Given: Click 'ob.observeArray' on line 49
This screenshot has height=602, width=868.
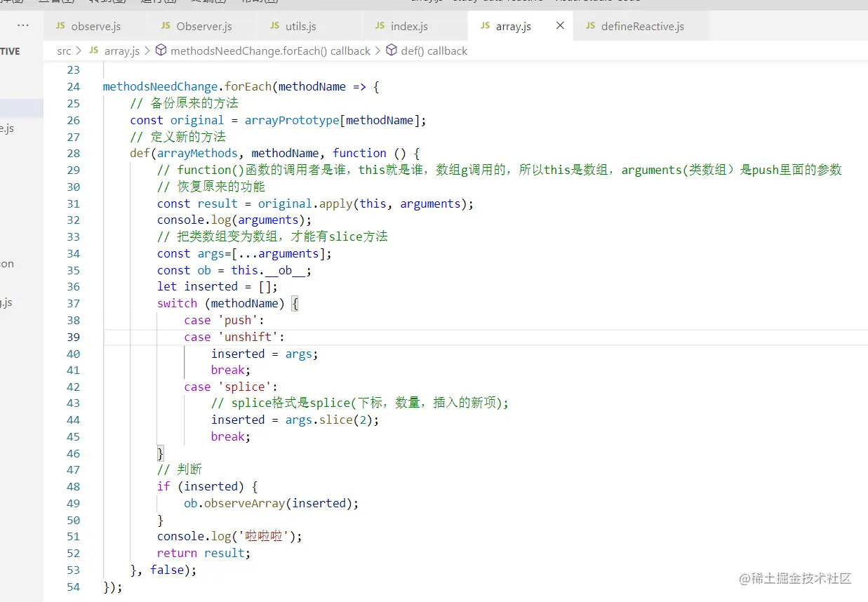Looking at the screenshot, I should point(234,503).
